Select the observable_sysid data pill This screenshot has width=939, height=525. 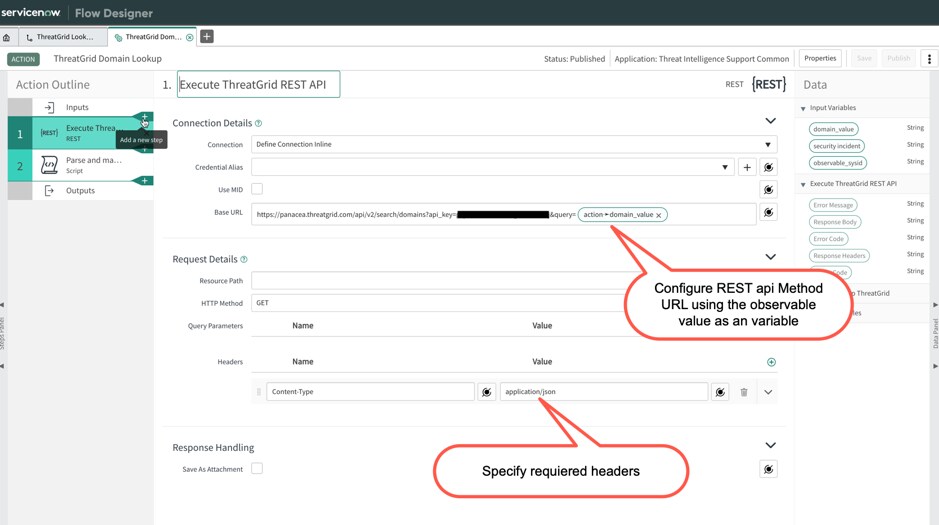[x=838, y=163]
